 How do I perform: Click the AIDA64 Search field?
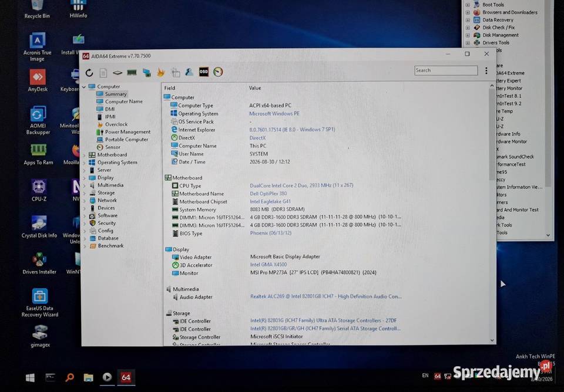tap(446, 70)
